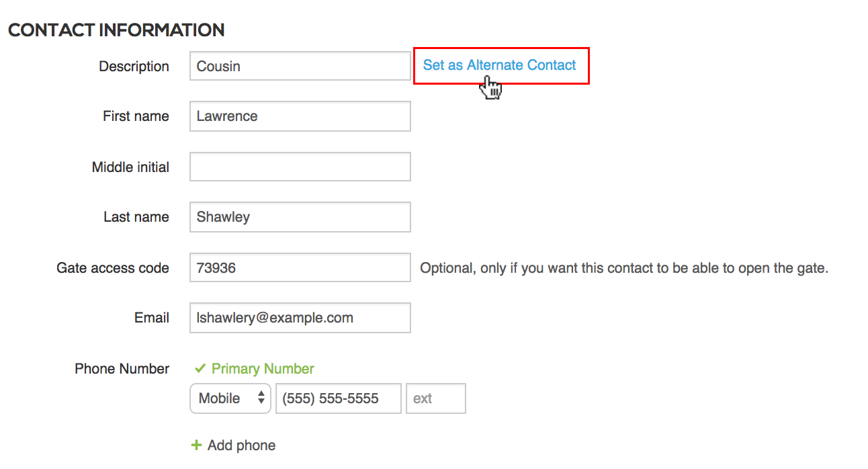868x469 pixels.
Task: Focus the Gate access code field
Action: point(300,267)
